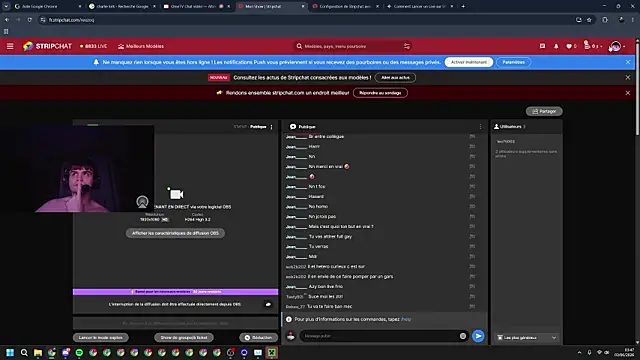Select the Publique chat tab
The image size is (640, 360).
[x=302, y=127]
